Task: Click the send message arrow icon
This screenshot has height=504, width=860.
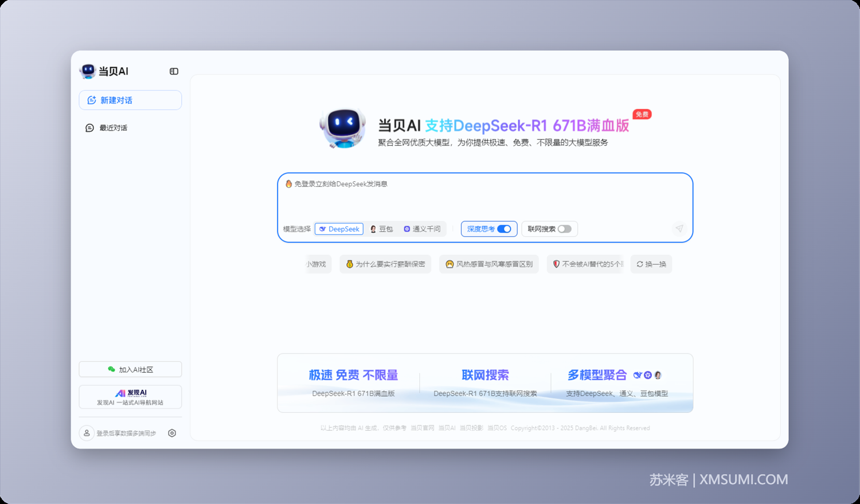Action: tap(679, 229)
